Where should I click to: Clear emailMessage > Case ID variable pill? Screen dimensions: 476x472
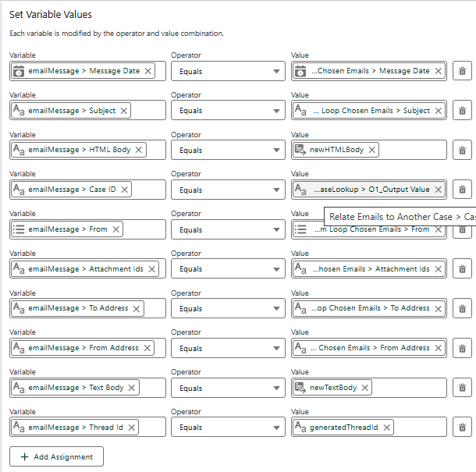(x=124, y=190)
